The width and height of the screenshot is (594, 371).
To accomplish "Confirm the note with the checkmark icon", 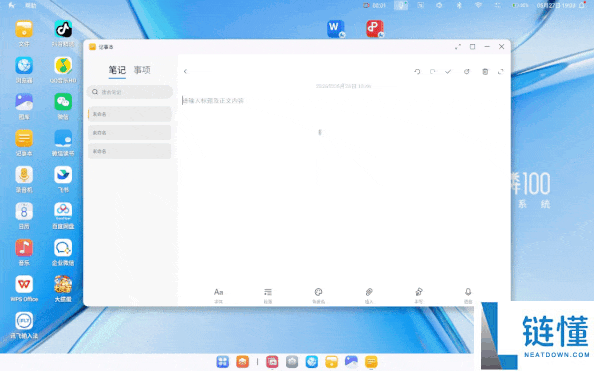I will click(x=448, y=71).
